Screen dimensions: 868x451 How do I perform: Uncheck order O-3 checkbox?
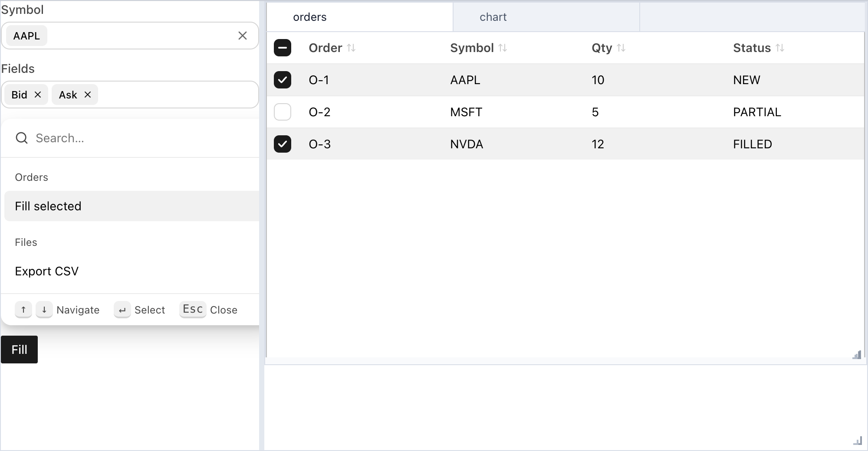(283, 144)
